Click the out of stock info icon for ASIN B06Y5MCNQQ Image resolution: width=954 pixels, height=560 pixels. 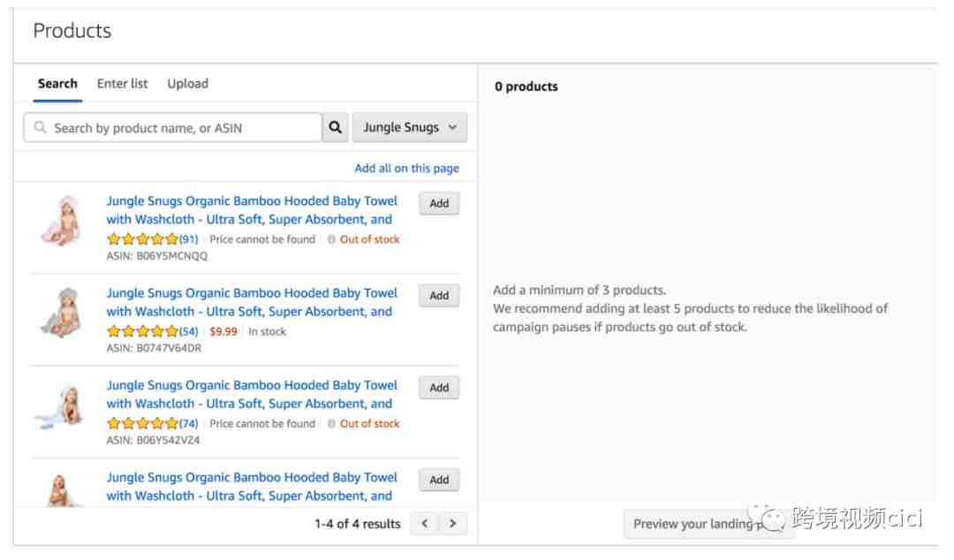331,239
